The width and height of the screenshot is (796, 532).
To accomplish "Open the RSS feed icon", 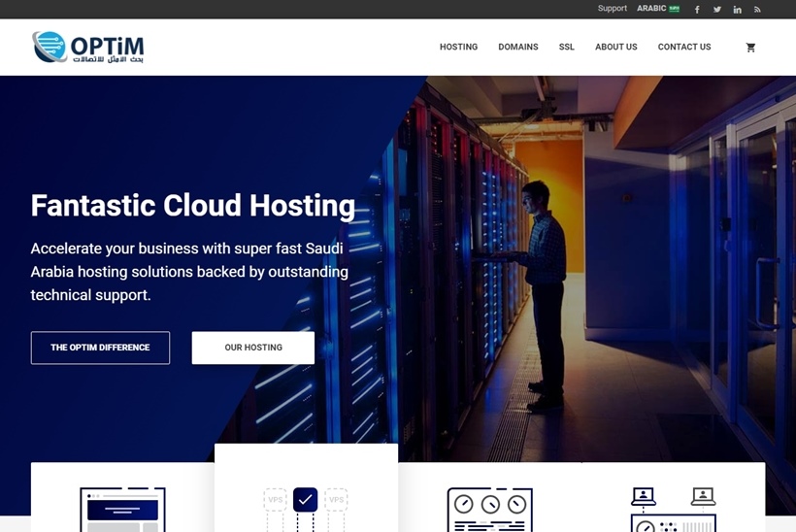I will pyautogui.click(x=757, y=9).
